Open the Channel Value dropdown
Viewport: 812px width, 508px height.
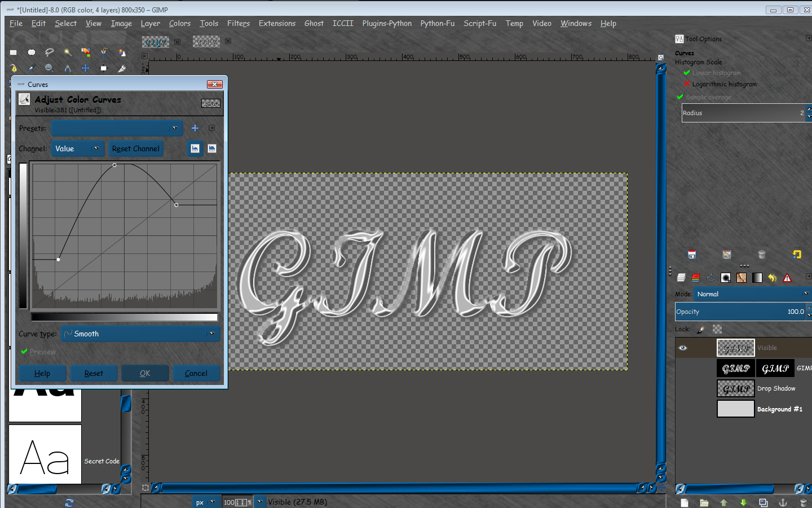coord(77,148)
